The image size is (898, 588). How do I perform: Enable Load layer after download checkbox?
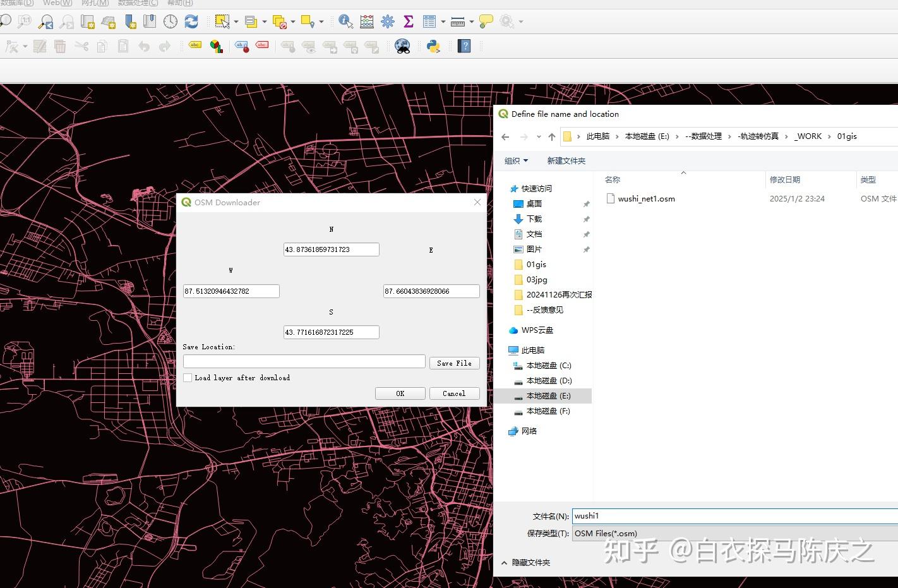pyautogui.click(x=188, y=378)
